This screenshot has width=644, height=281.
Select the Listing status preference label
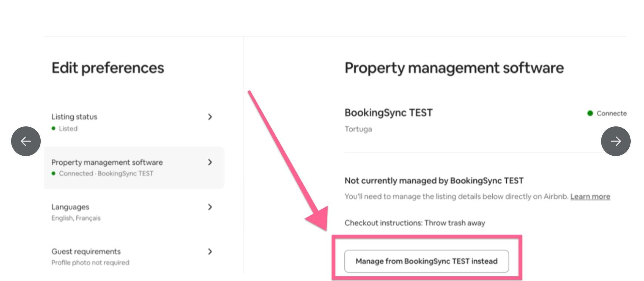74,117
